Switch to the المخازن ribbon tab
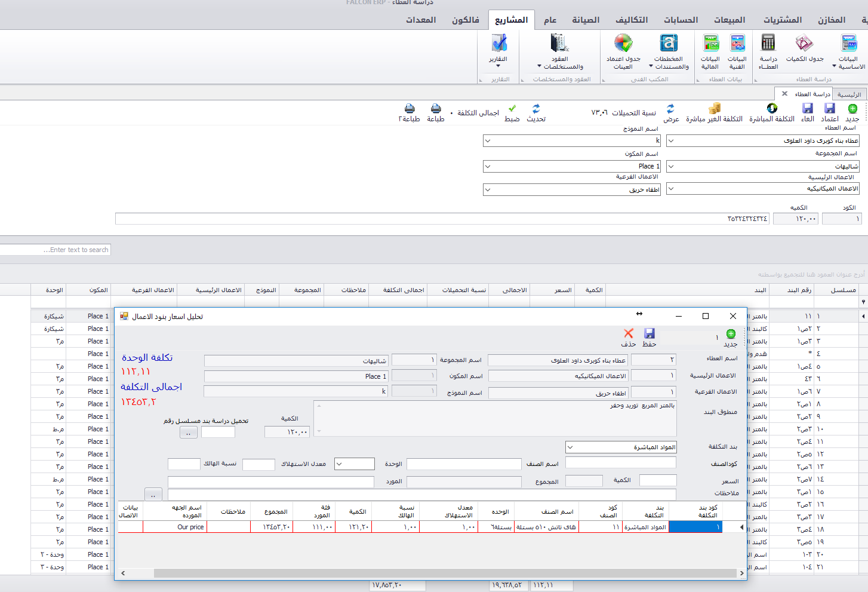The image size is (868, 592). (831, 20)
